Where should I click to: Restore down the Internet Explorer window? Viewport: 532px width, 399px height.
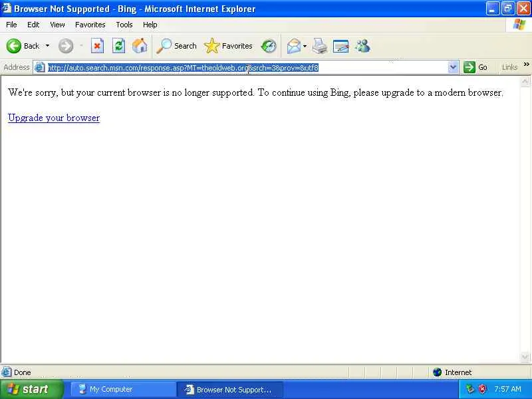tap(507, 8)
